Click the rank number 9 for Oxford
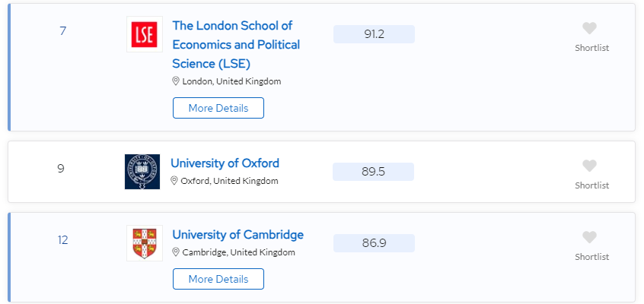The image size is (644, 304). pyautogui.click(x=61, y=169)
